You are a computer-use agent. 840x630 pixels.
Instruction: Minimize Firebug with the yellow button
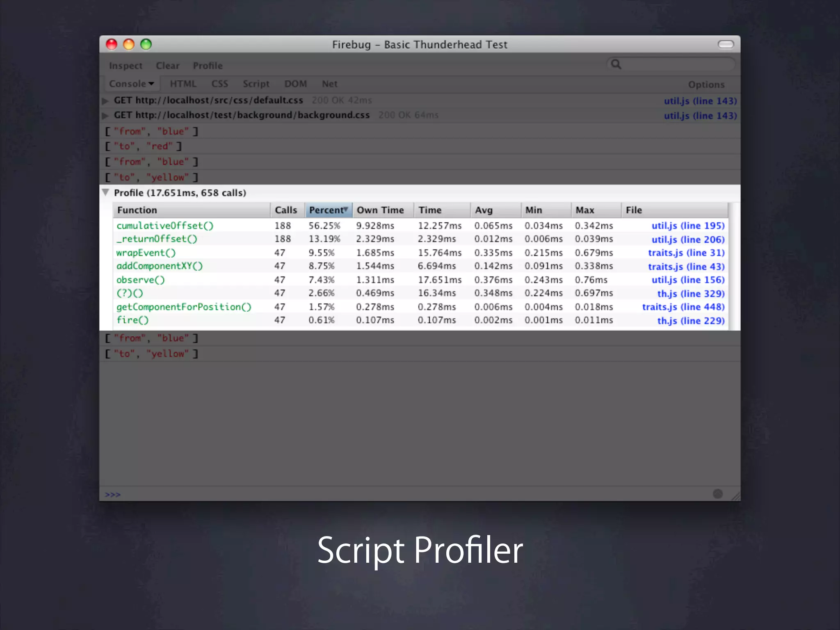[129, 44]
